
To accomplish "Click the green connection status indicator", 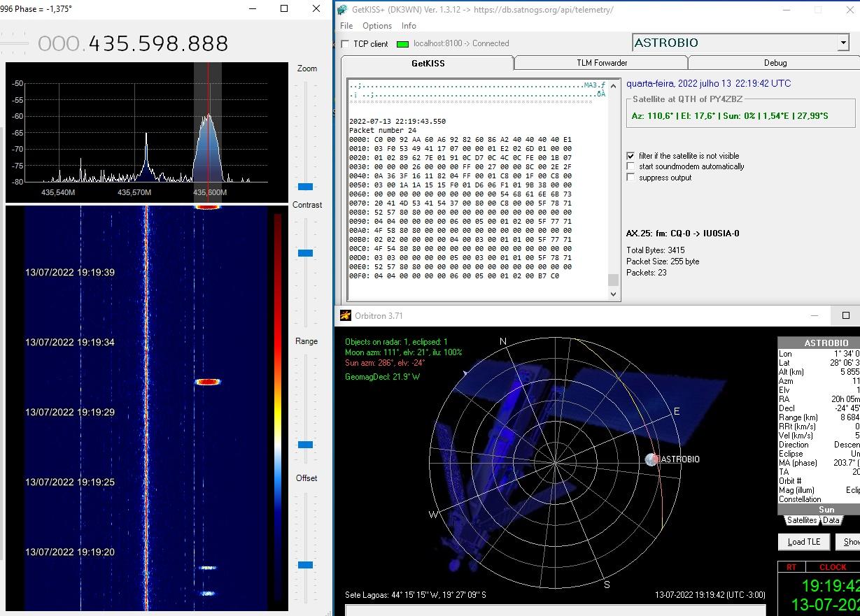I will 402,44.
